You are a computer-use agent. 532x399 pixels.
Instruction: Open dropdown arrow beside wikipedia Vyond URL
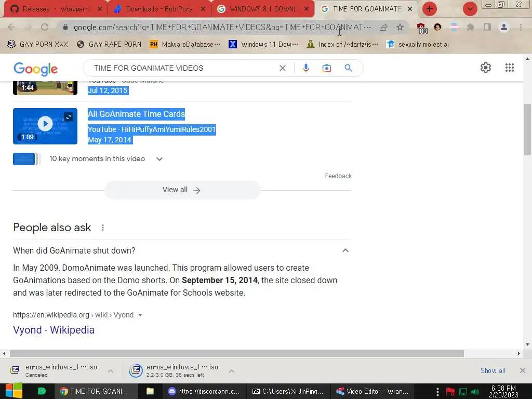tap(140, 315)
